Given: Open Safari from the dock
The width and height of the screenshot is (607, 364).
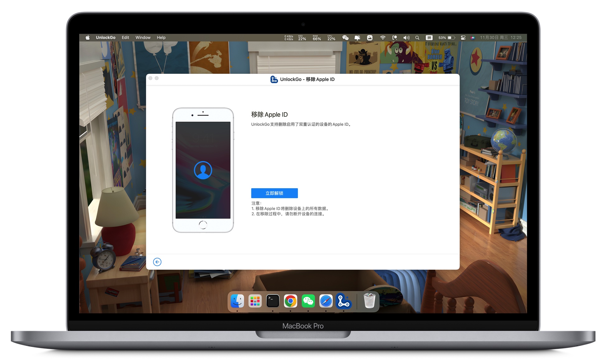Looking at the screenshot, I should [x=326, y=301].
